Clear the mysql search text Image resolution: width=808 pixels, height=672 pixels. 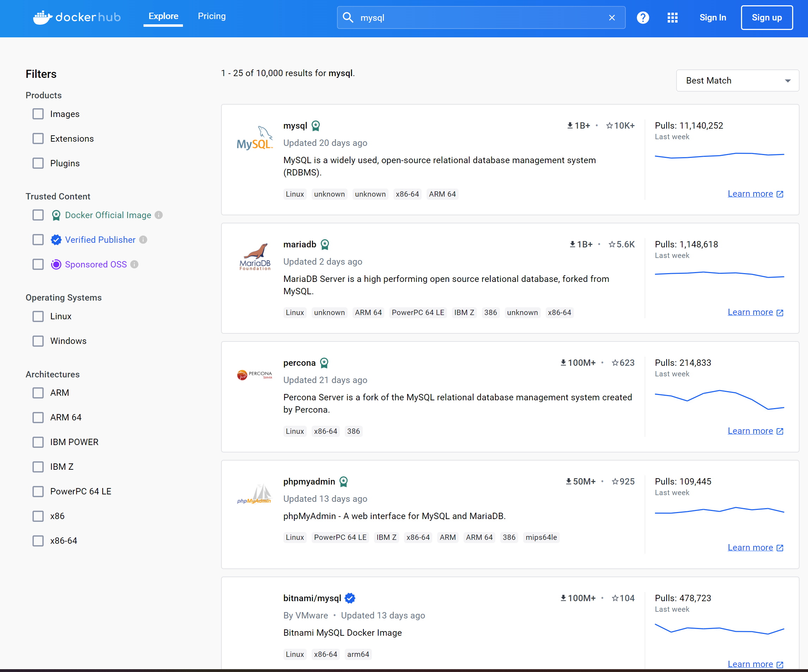[x=612, y=18]
